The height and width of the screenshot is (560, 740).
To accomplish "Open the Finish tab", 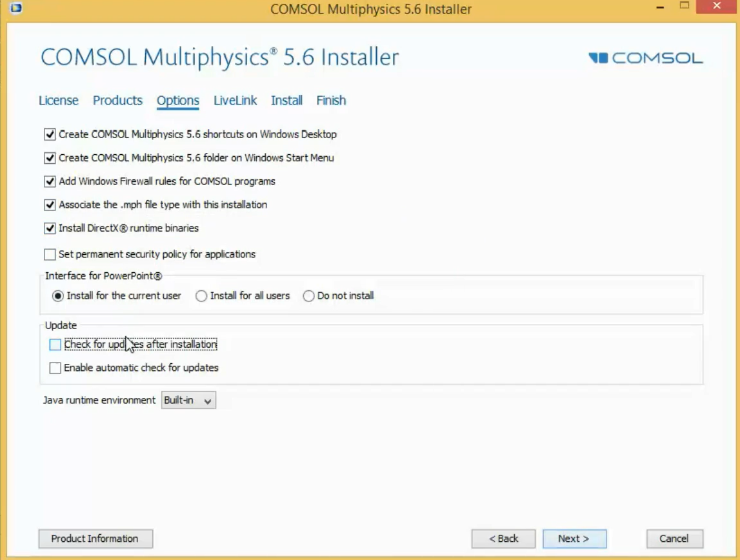I will point(331,101).
